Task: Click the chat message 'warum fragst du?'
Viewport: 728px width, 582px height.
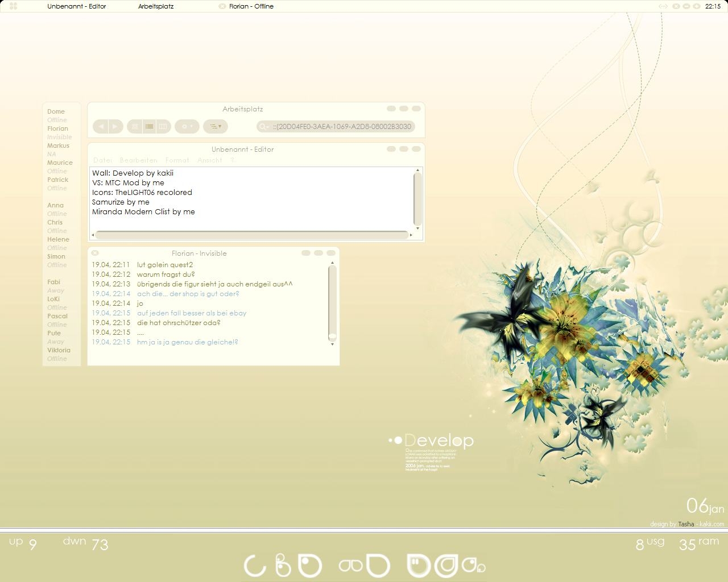Action: tap(166, 275)
